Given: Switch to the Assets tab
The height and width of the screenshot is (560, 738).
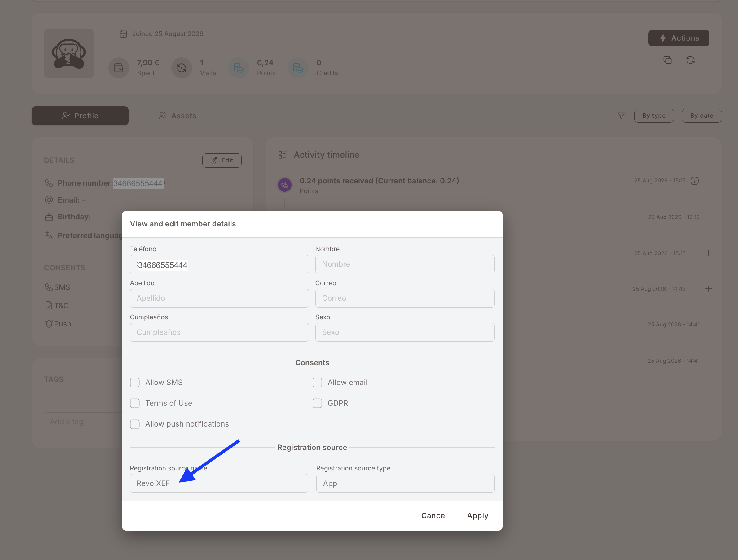Looking at the screenshot, I should pos(178,116).
